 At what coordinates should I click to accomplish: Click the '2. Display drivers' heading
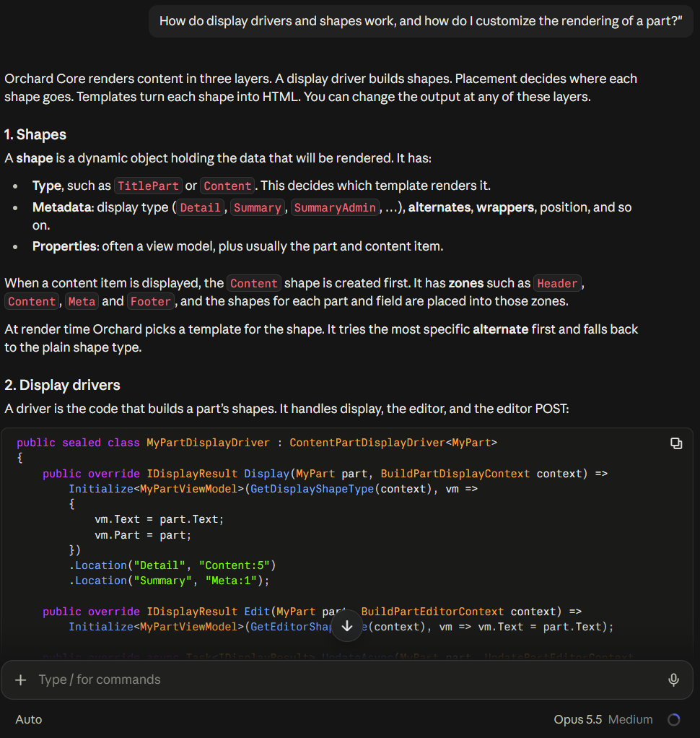click(x=62, y=385)
